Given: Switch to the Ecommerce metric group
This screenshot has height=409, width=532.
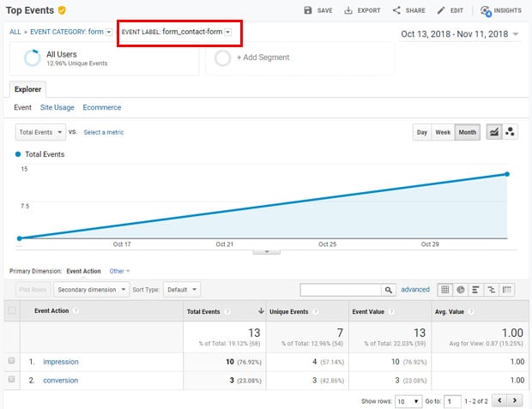Looking at the screenshot, I should click(x=102, y=107).
